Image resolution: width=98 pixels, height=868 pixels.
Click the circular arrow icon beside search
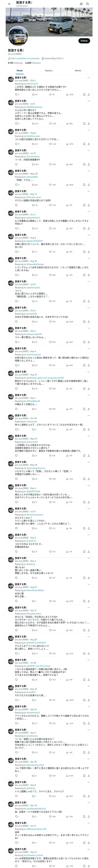point(81,4)
